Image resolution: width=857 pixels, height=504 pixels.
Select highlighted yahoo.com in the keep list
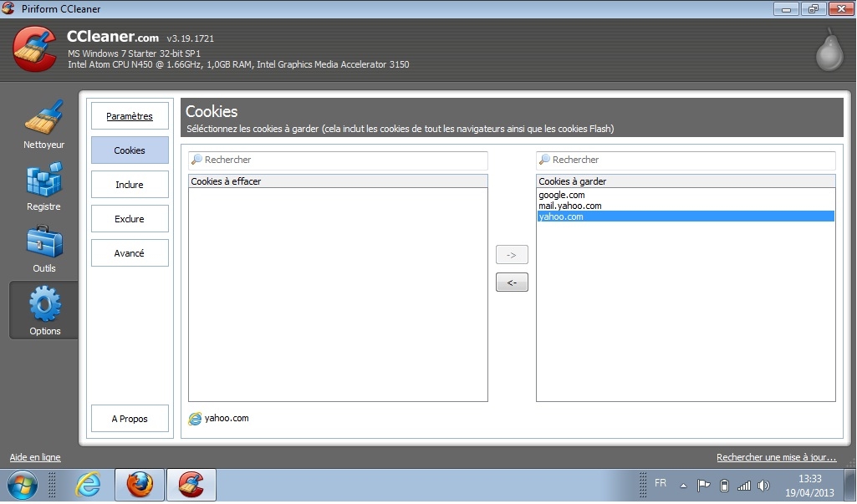686,216
